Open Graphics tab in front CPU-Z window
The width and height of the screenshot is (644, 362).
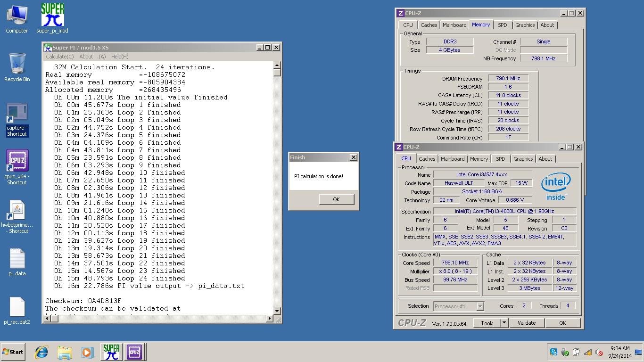(x=523, y=159)
